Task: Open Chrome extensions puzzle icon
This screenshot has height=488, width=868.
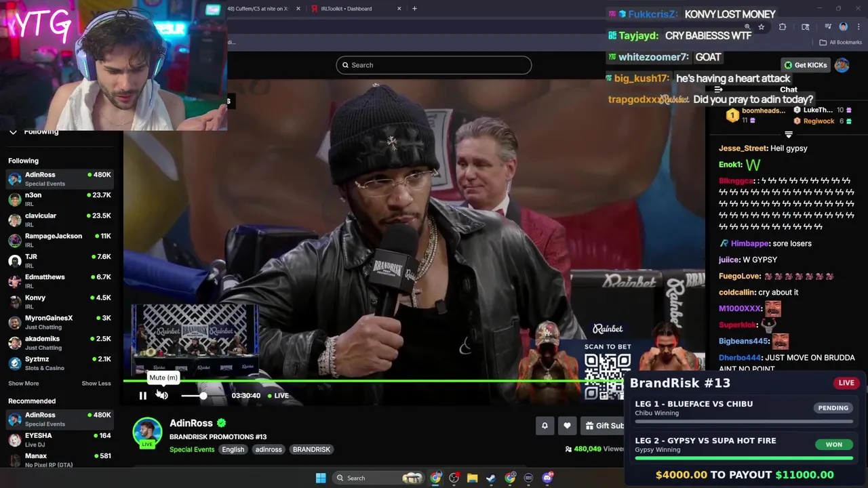Action: coord(783,27)
